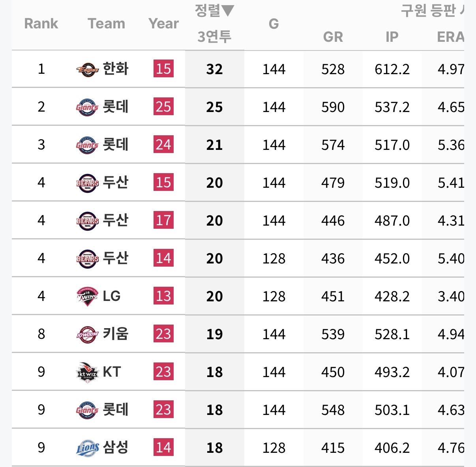Image resolution: width=476 pixels, height=467 pixels.
Task: Select the highlighted 32 value in rank 1
Action: (214, 69)
